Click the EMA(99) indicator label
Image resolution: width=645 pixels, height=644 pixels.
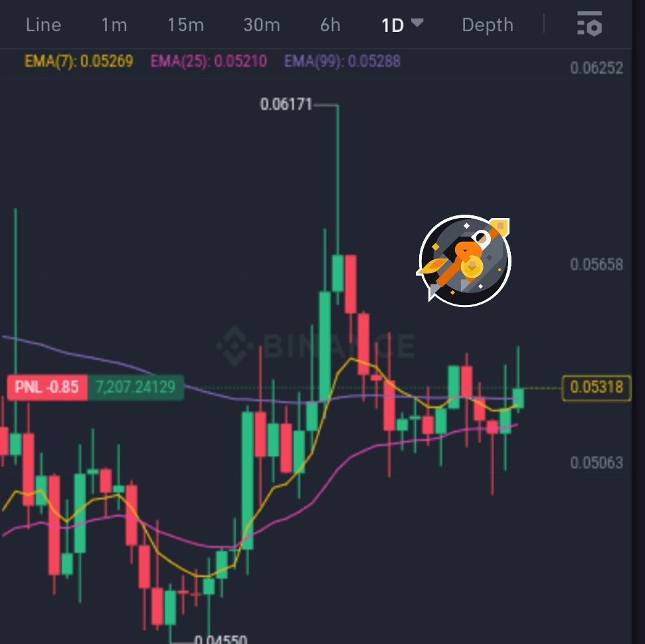coord(342,61)
